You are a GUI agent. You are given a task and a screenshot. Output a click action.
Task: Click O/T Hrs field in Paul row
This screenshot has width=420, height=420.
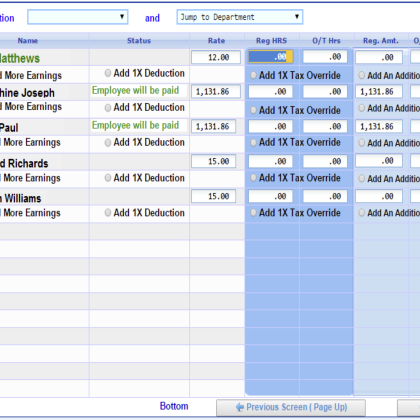click(x=325, y=126)
